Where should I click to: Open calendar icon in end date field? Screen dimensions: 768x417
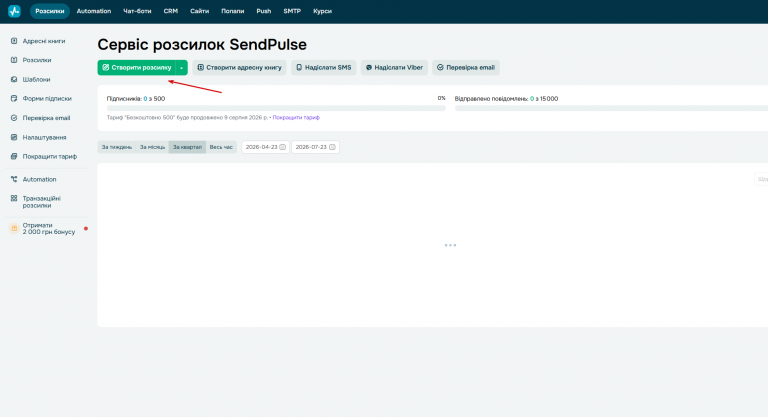(332, 147)
